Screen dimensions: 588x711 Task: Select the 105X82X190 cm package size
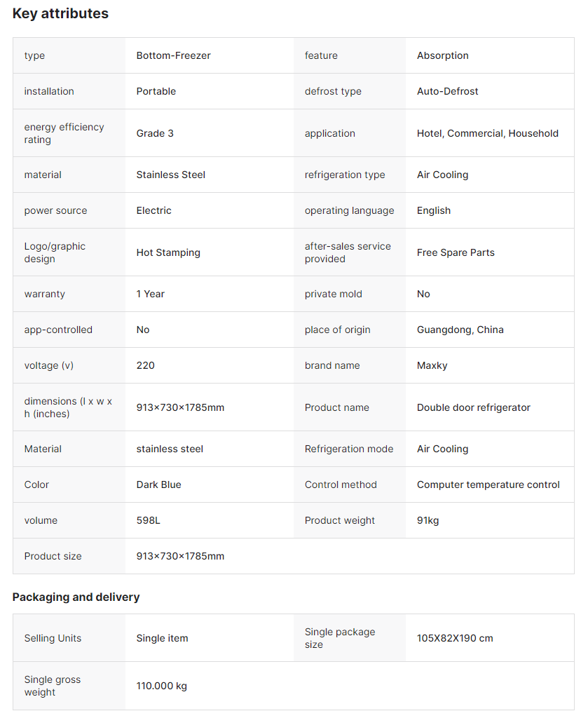455,638
